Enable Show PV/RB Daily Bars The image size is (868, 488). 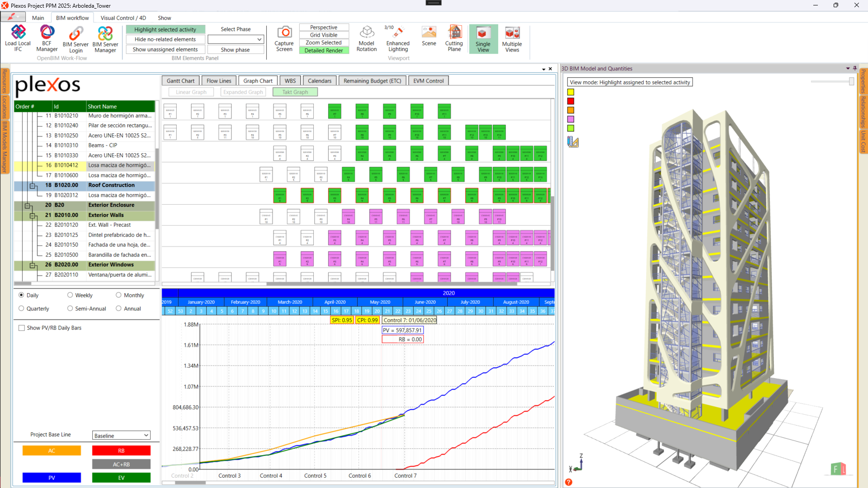click(x=21, y=328)
